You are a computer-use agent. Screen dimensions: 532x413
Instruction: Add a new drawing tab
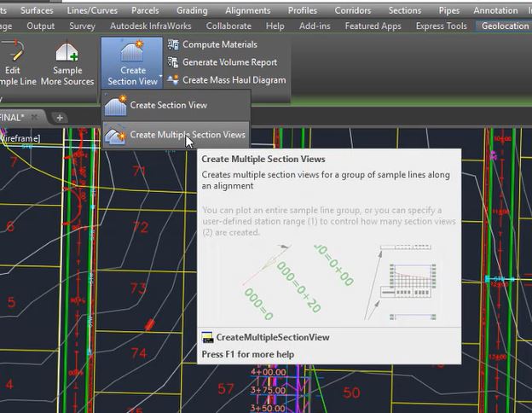tap(60, 118)
